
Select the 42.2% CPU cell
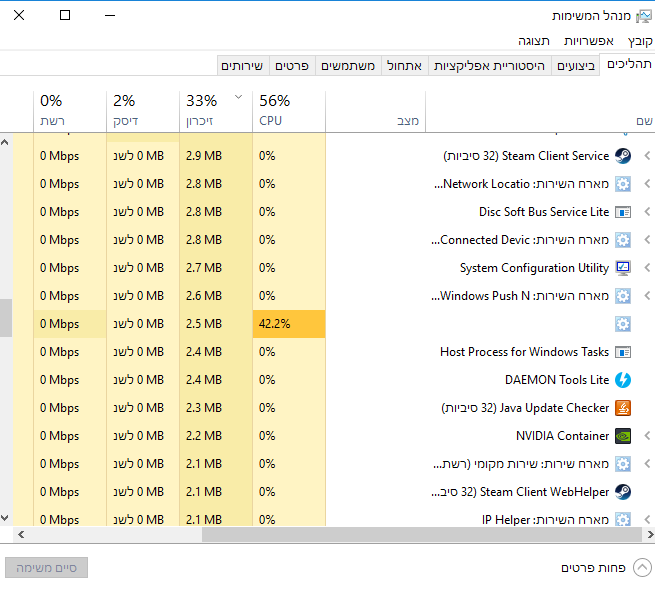pyautogui.click(x=289, y=324)
